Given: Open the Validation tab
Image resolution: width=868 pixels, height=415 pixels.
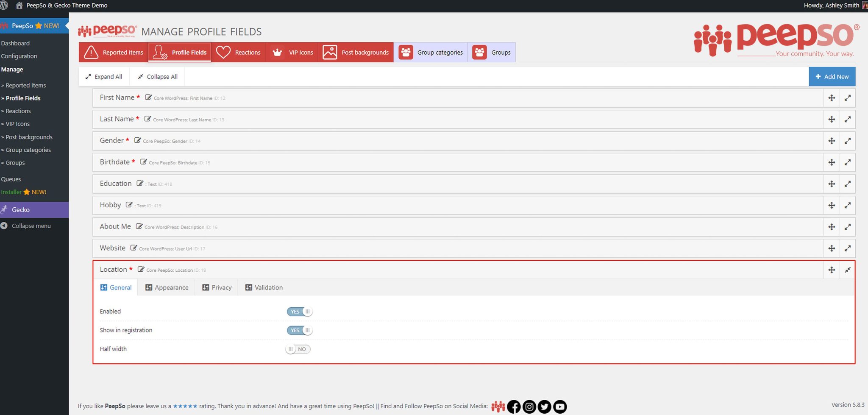Looking at the screenshot, I should tap(264, 287).
